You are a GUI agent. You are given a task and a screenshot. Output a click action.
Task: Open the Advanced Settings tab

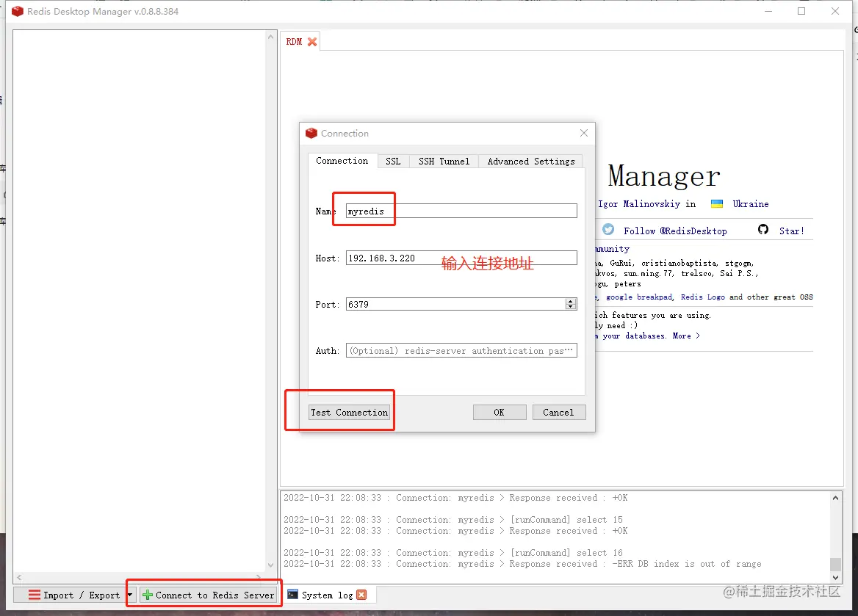(531, 162)
